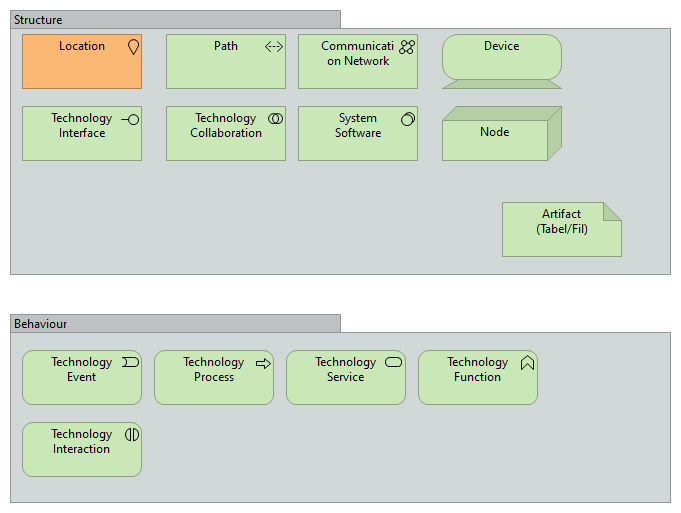Click the Technology Collaboration overlapping circles icon
Image resolution: width=681 pixels, height=513 pixels.
275,118
